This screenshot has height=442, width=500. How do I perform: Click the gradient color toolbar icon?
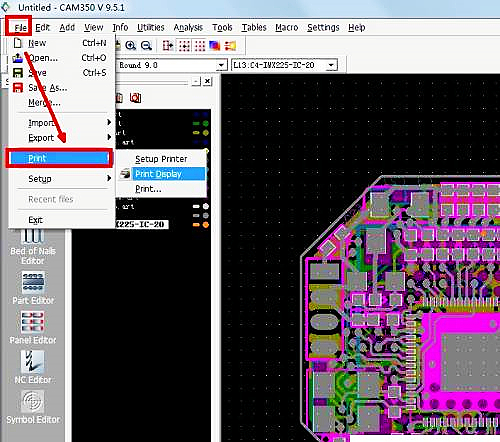point(214,45)
